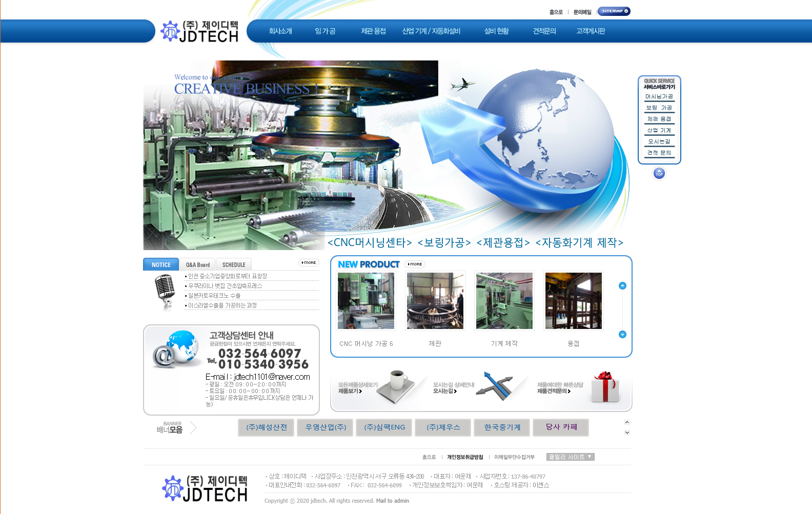Select 머시닝가공 in Quick Service panel

(659, 97)
